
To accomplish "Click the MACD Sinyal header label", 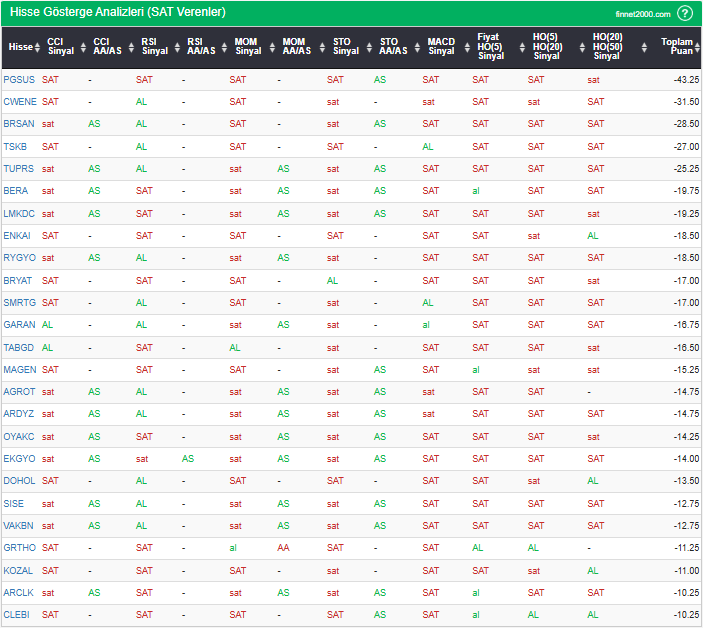I will [441, 46].
